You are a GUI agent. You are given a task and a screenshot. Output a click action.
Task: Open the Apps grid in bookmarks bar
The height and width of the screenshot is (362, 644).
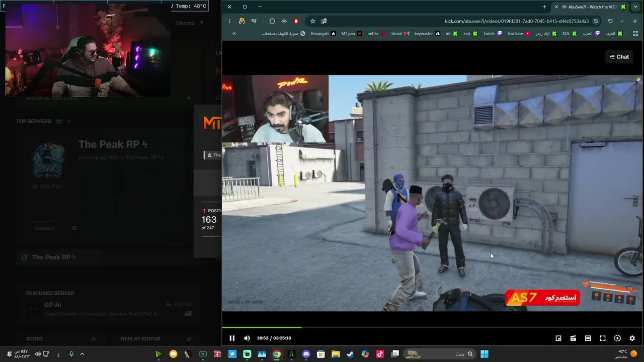coord(634,34)
